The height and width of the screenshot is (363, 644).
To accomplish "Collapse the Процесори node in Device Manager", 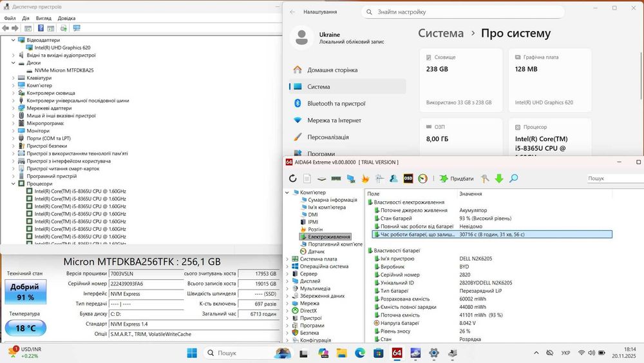I will 13,183.
